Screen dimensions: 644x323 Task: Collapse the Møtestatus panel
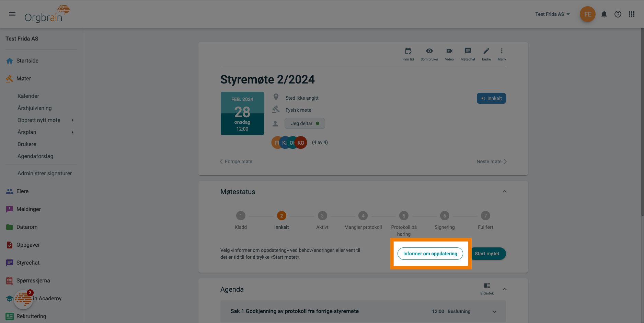pyautogui.click(x=505, y=192)
